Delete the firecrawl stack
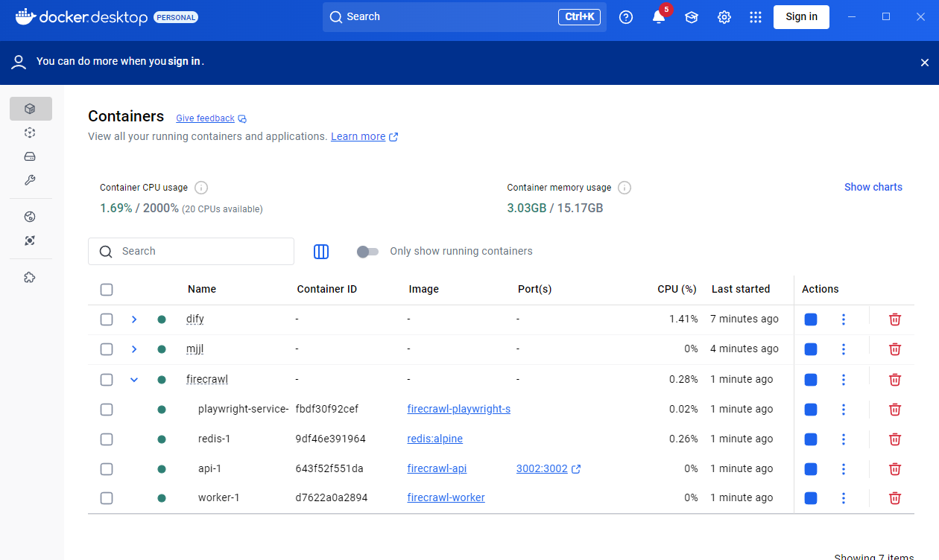Viewport: 939px width, 560px height. click(x=895, y=380)
